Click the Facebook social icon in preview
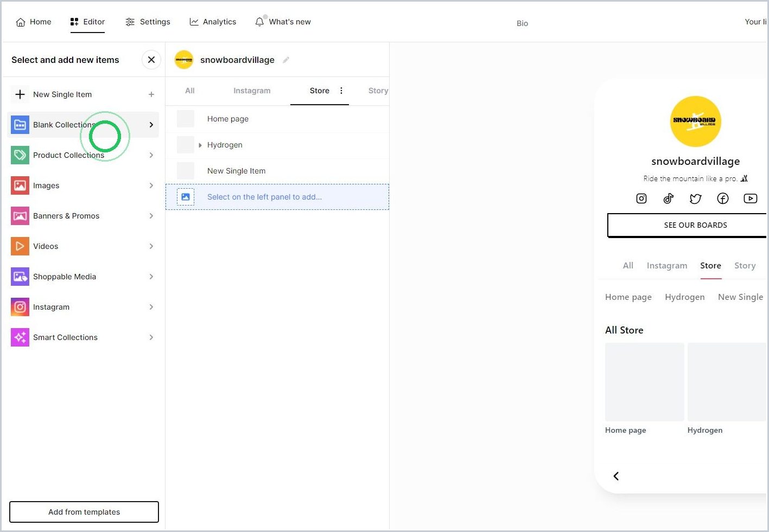Screen dimensions: 769x532 (x=723, y=198)
